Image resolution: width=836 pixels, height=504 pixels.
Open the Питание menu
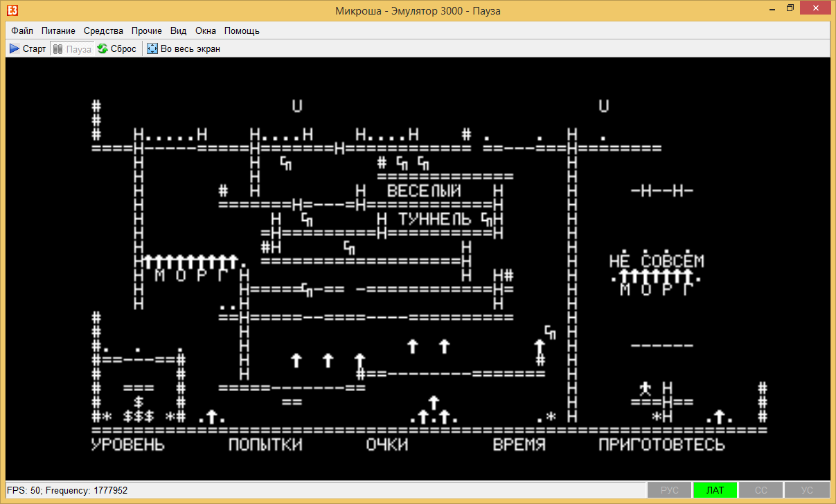(59, 30)
